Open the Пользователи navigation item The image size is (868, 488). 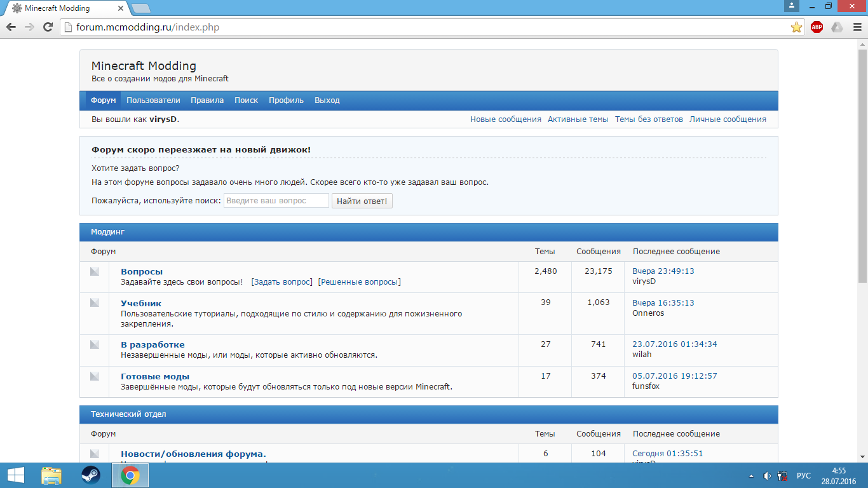click(x=153, y=100)
